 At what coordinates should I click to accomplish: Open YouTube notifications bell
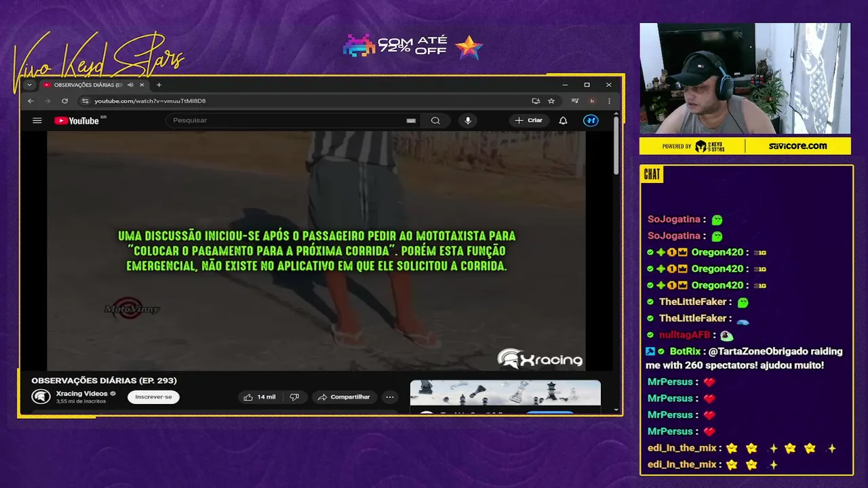(x=563, y=121)
